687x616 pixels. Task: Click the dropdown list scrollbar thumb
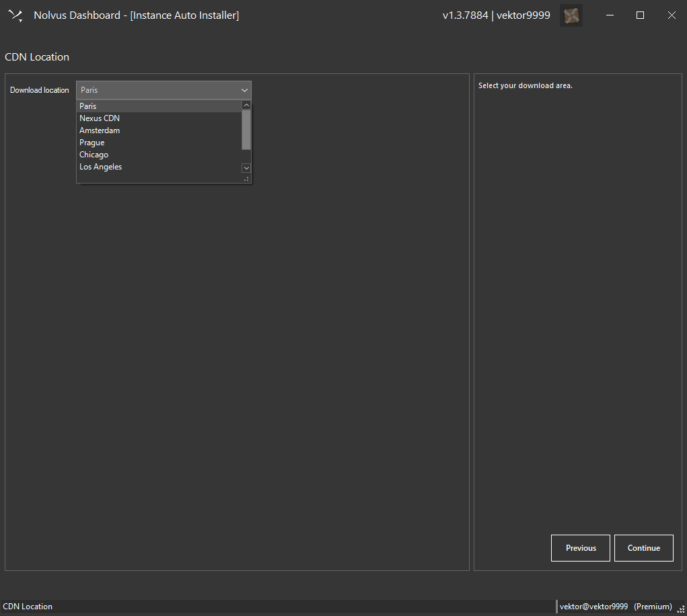coord(246,130)
